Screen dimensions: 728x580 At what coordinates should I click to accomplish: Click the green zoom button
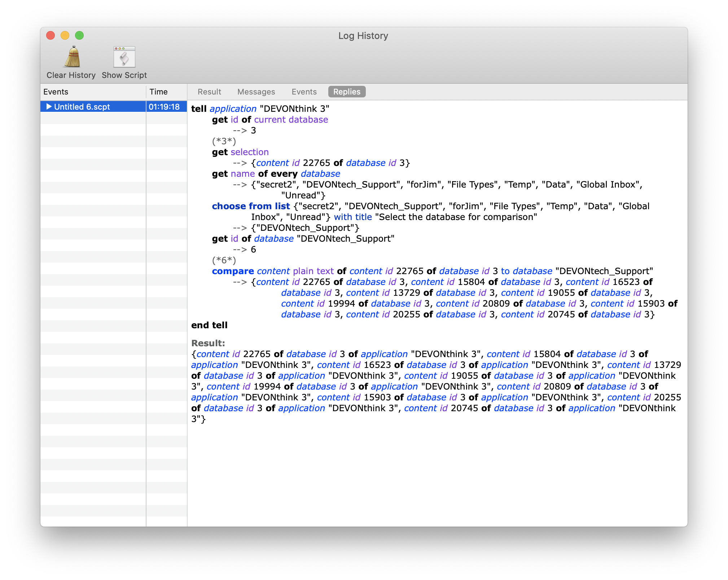click(x=80, y=36)
